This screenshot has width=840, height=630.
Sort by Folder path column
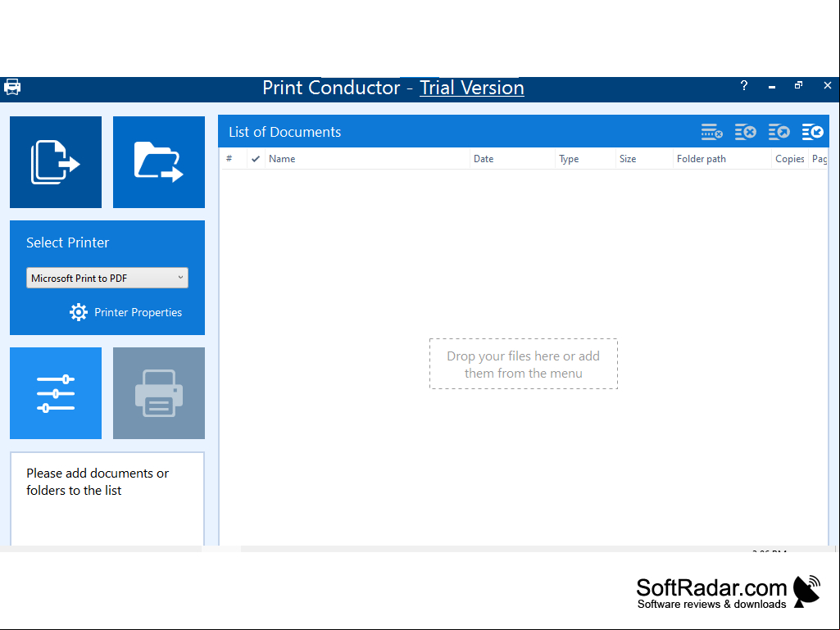(722, 159)
